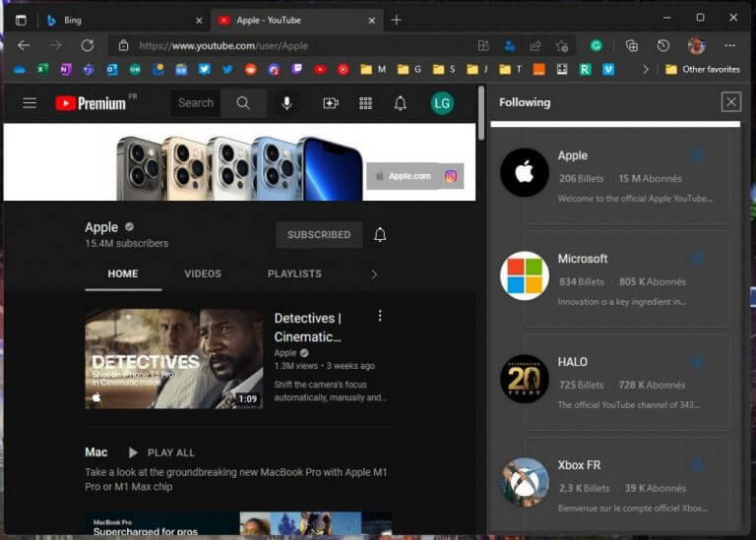Open the channel HOME tab
756x540 pixels.
123,274
